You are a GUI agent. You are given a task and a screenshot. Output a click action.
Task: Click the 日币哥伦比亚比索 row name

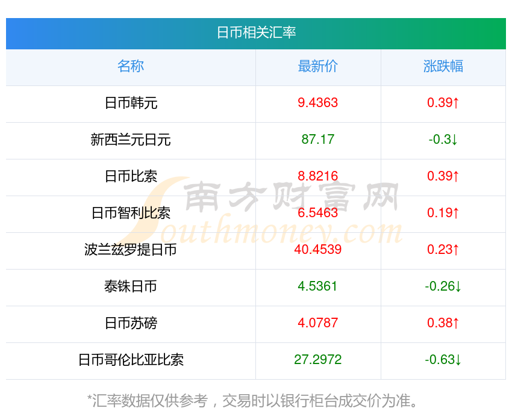[131, 360]
